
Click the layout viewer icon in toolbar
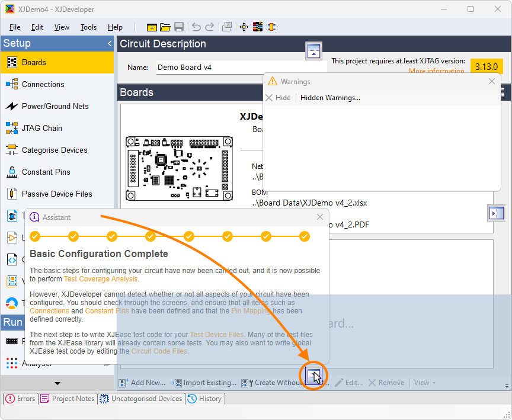click(258, 27)
